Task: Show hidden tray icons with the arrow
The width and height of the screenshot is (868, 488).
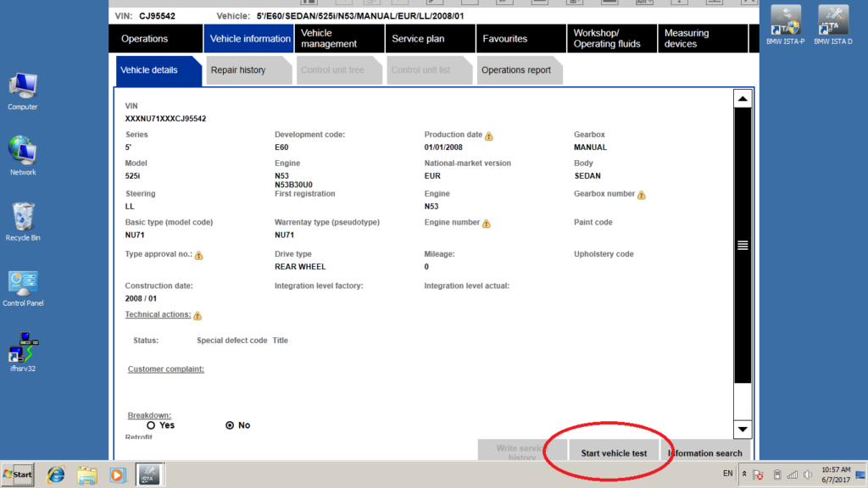Action: coord(744,474)
